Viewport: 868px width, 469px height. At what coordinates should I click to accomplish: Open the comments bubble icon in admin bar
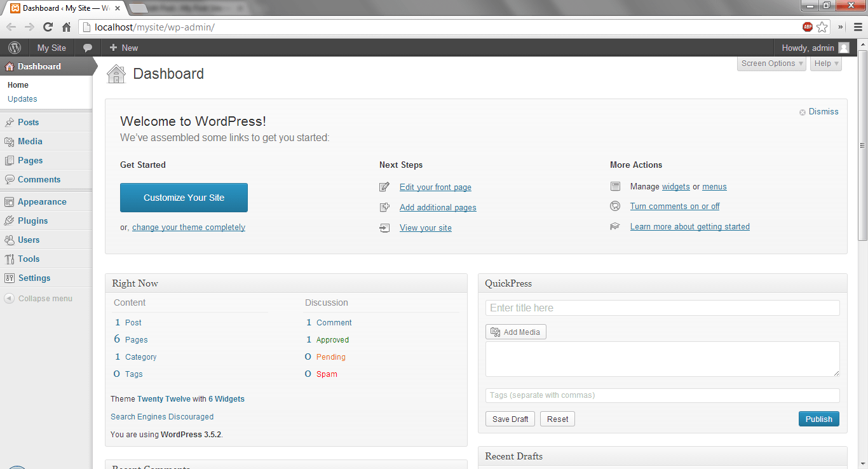tap(88, 48)
